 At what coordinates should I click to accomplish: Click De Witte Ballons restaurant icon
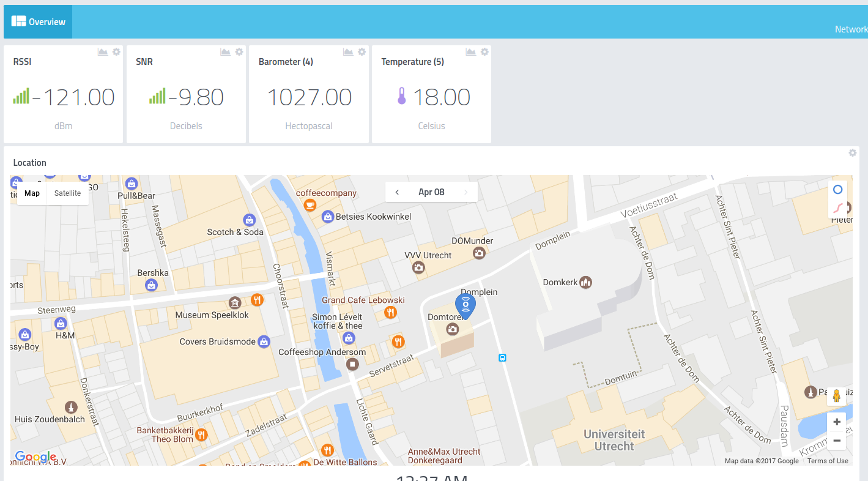(x=327, y=450)
